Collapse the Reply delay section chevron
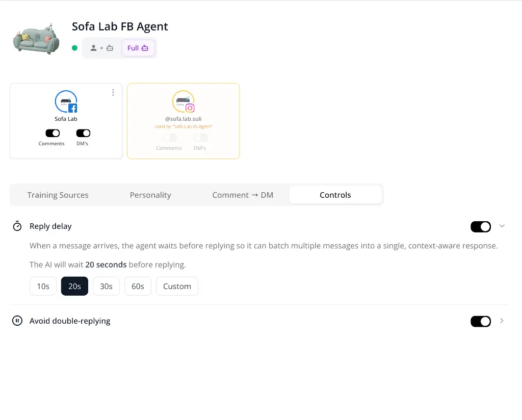Screen dimensions: 522x420 (502, 226)
